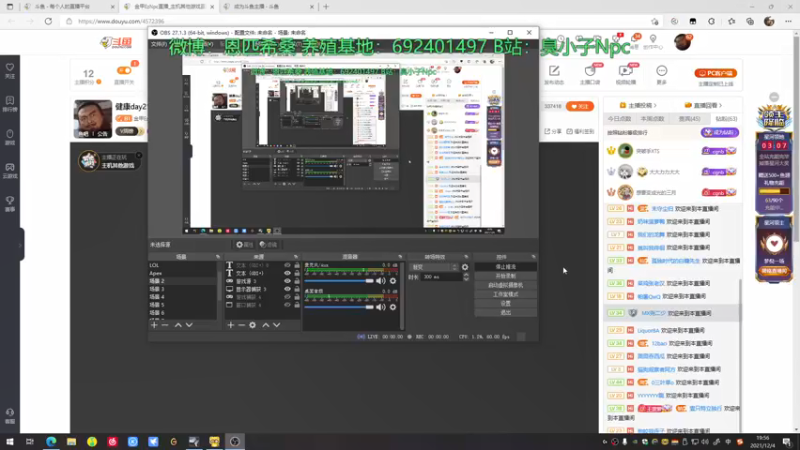The height and width of the screenshot is (450, 800).
Task: Click the stop streaming button in OBS
Action: 505,267
